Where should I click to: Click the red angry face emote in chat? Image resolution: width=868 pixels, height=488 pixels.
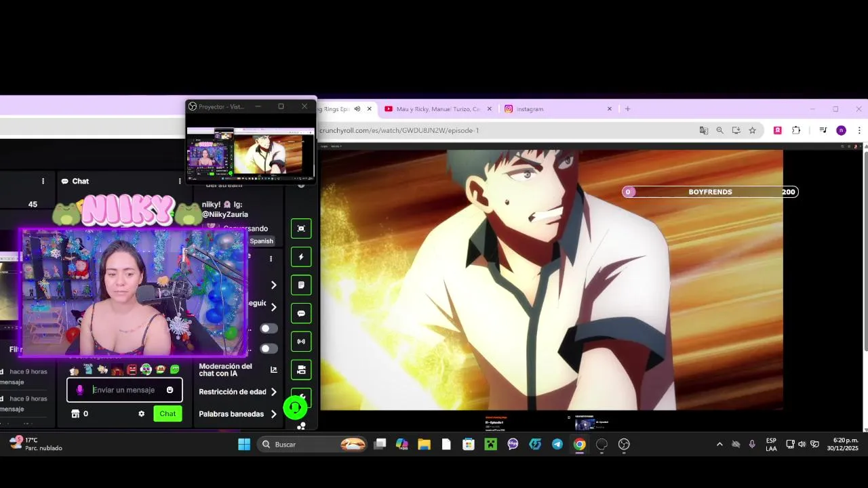132,369
